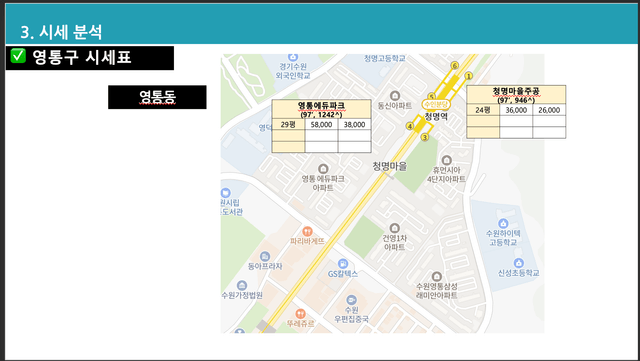Select the 수원영통삼성 래미안아파트 pin icon
This screenshot has width=640, height=361.
[x=437, y=276]
